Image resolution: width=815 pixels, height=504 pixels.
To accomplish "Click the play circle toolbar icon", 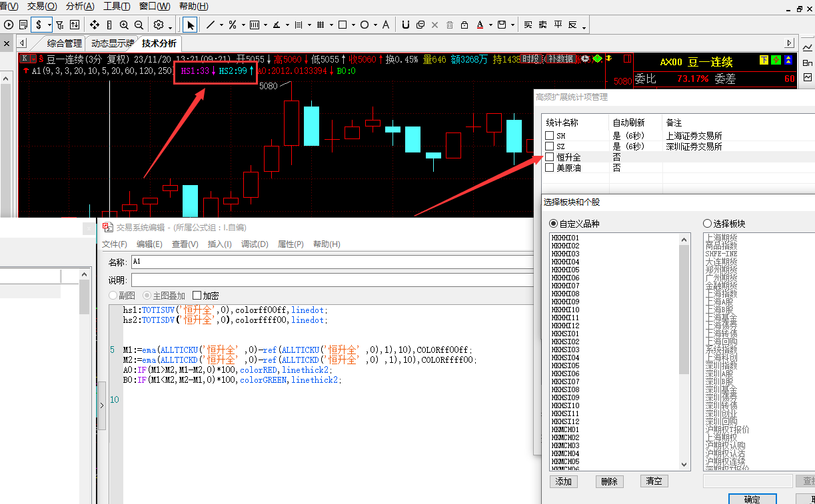I will click(x=9, y=25).
